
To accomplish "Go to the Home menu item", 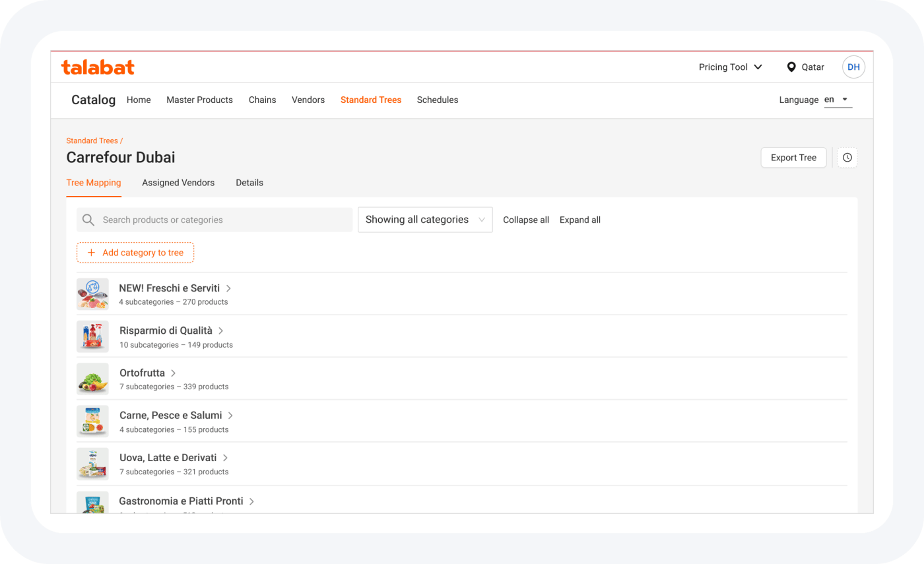I will pyautogui.click(x=139, y=100).
